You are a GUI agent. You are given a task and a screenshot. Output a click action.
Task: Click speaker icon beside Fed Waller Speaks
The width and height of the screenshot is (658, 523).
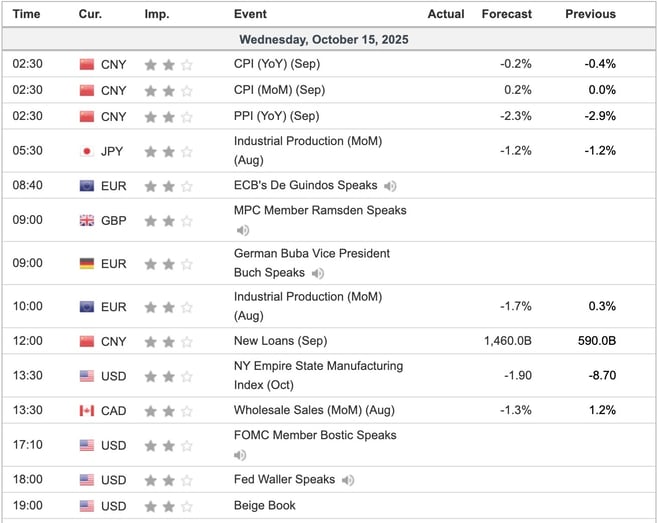[x=347, y=480]
